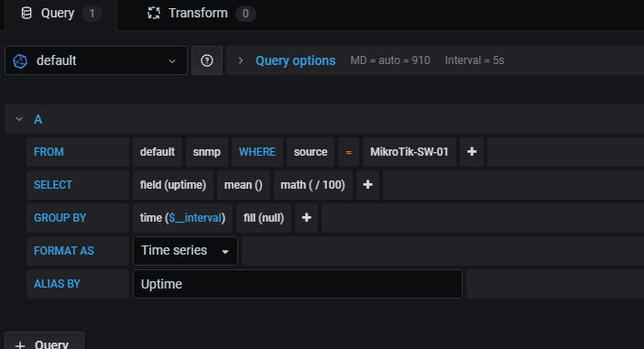The image size is (644, 349).
Task: Click the data source logo icon
Action: coord(20,61)
